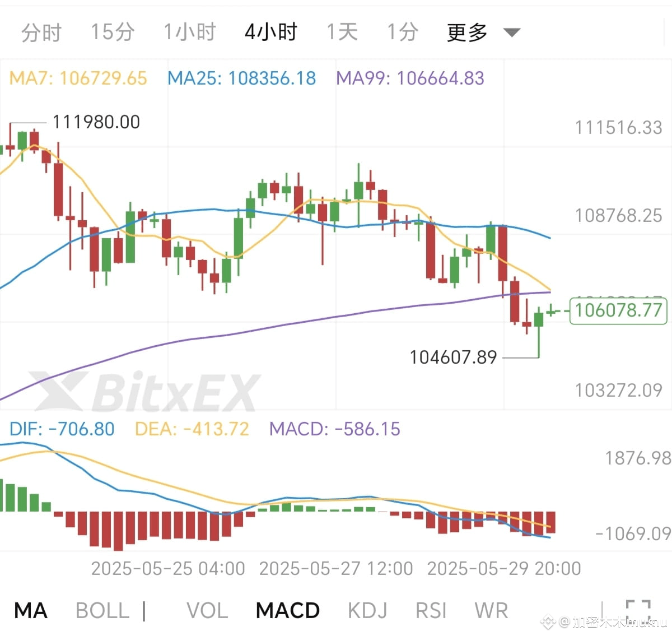Select the 15分 interval

point(113,32)
